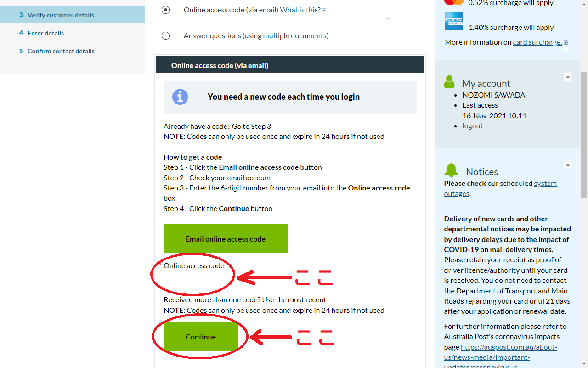Go to step 5 Confirm contact details
Screen dimensions: 588x368
click(x=61, y=51)
